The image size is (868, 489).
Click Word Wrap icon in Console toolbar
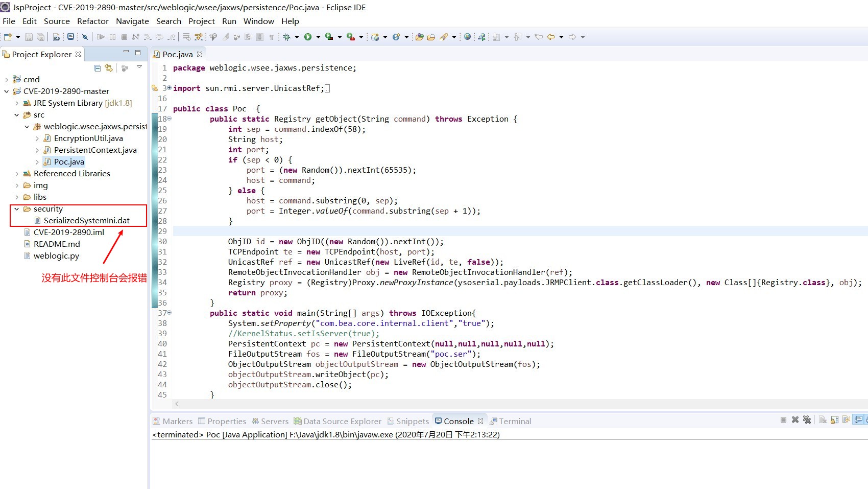(x=846, y=420)
